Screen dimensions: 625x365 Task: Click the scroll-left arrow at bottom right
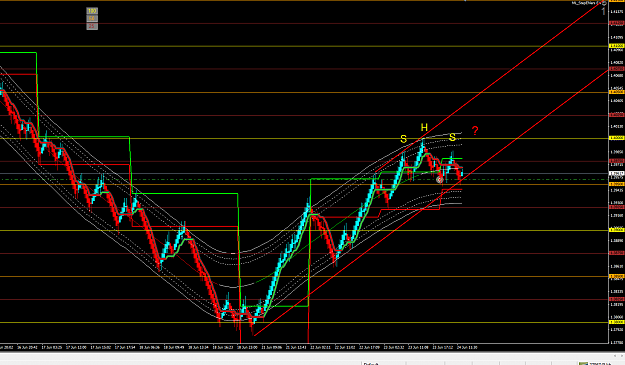click(x=615, y=356)
